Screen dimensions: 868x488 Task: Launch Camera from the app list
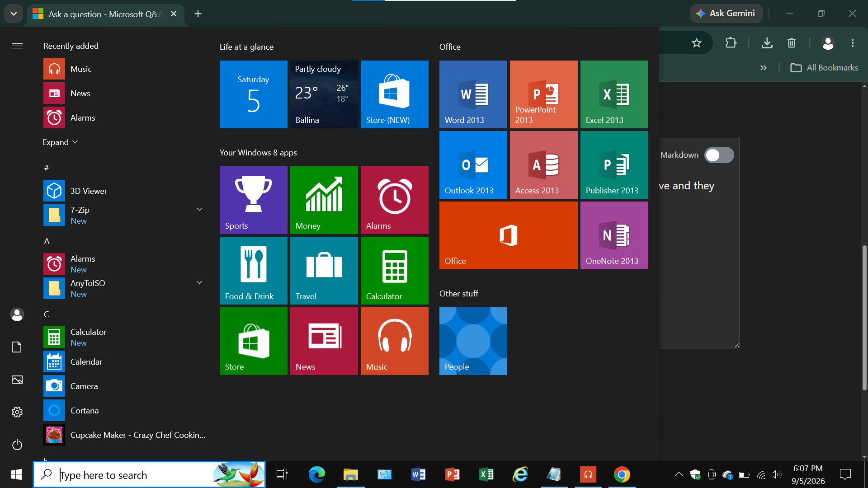click(x=124, y=386)
